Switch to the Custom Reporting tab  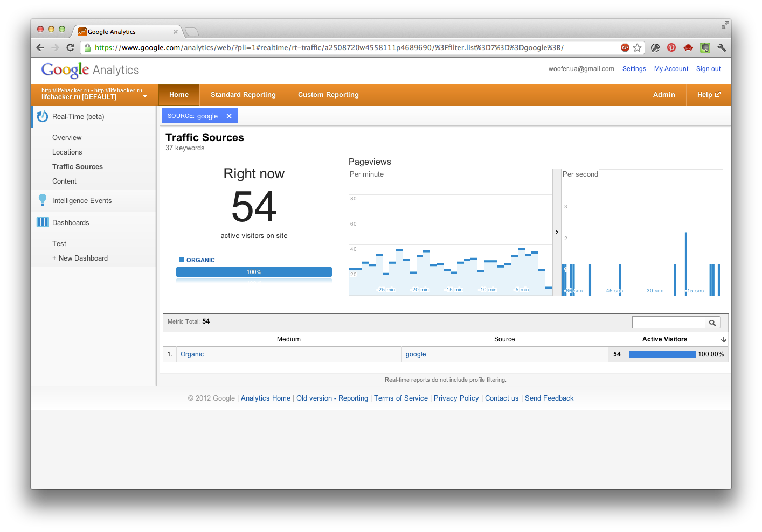328,95
